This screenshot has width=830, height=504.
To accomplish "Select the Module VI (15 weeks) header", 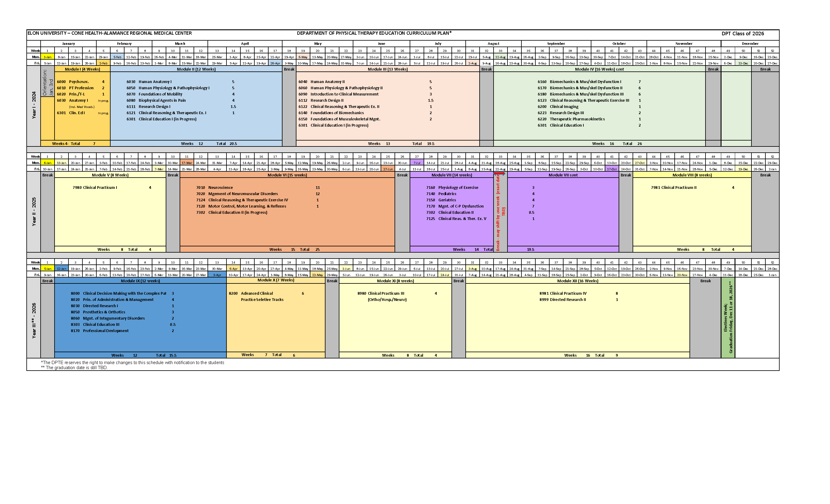I will (x=287, y=175).
